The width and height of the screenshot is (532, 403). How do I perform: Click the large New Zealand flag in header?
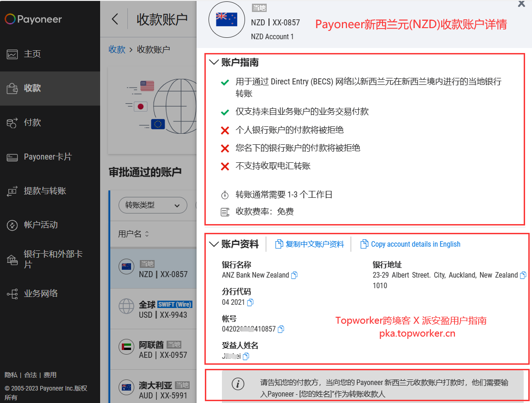click(x=227, y=20)
